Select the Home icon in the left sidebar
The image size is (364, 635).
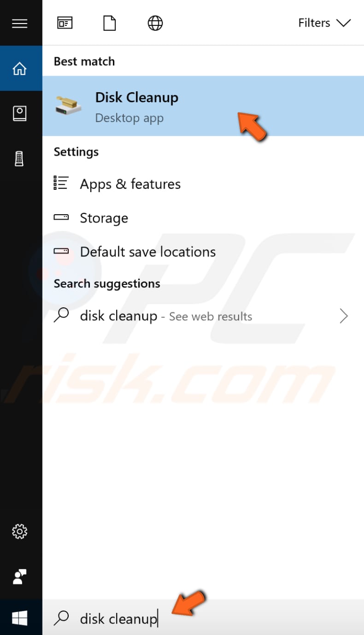coord(20,68)
